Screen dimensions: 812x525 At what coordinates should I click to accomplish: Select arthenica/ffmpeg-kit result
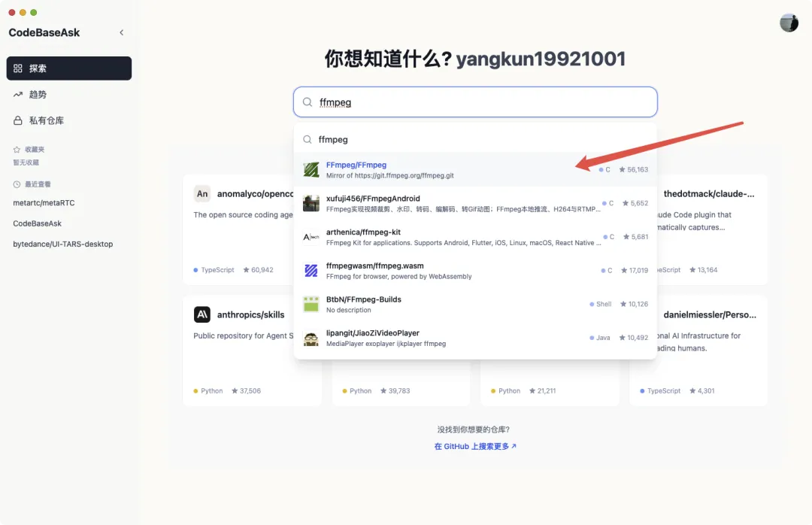475,237
